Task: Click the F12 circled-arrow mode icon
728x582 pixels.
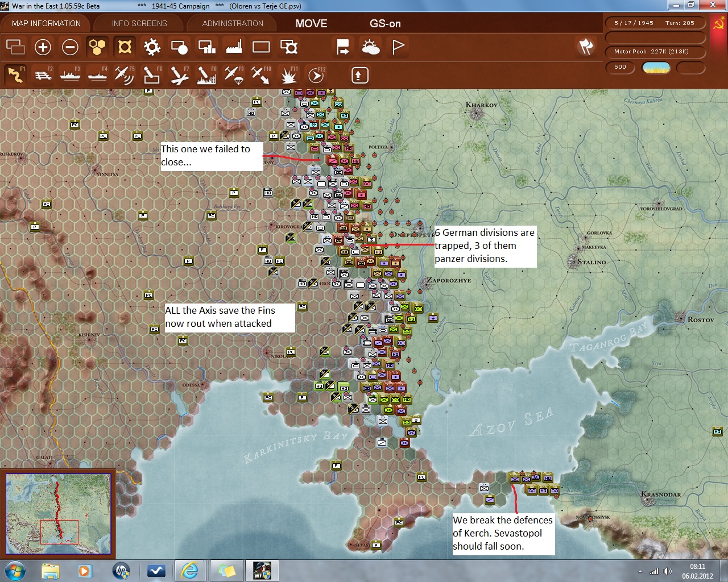Action: (316, 75)
